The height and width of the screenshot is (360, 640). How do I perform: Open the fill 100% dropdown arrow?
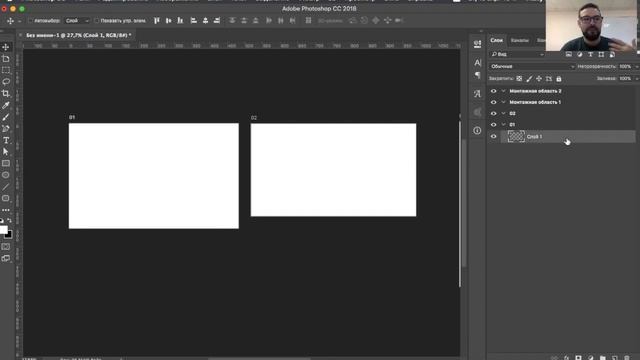637,78
